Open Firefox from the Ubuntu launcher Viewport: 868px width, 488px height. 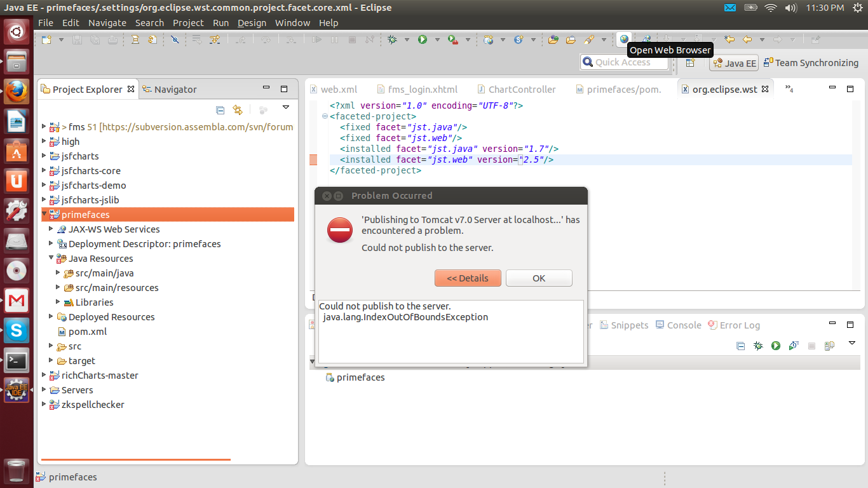17,91
